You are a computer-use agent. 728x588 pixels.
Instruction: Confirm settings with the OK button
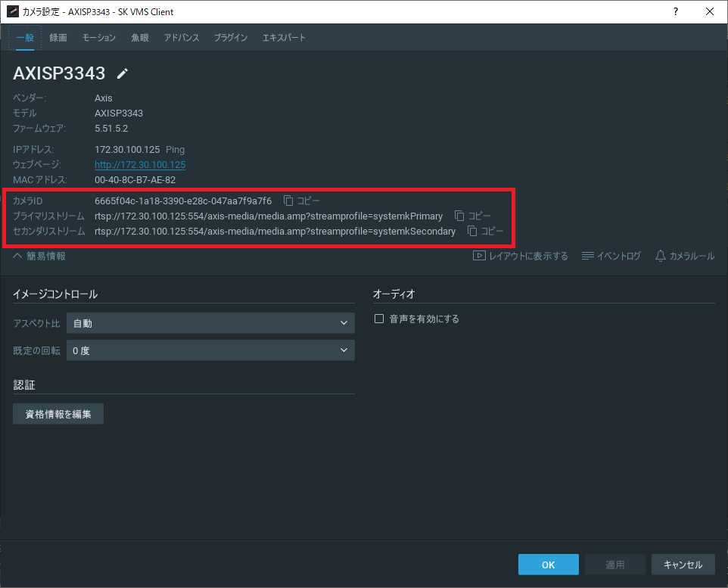[x=549, y=565]
